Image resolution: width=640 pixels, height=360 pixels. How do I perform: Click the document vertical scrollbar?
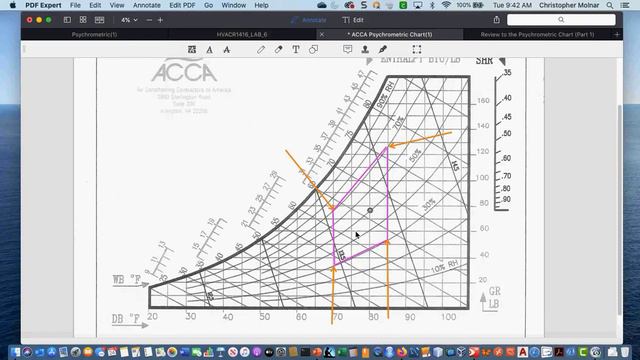(x=620, y=209)
